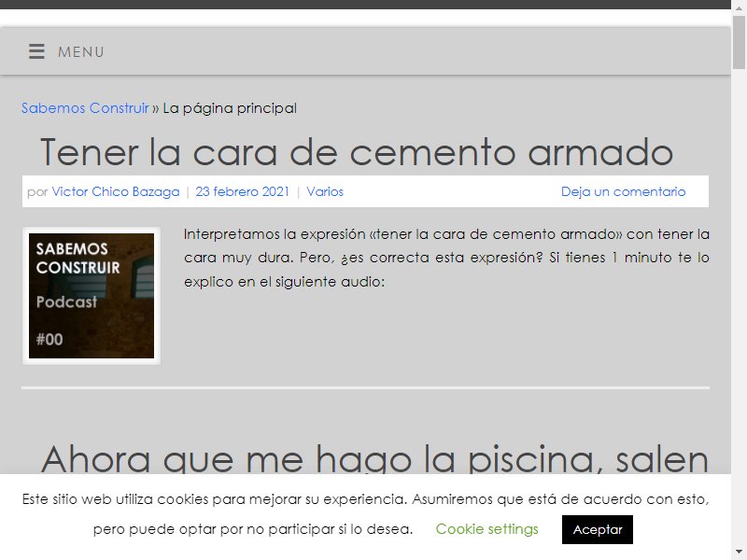
Task: Open 'Ahora que me hago la piscina' post title
Action: (375, 458)
